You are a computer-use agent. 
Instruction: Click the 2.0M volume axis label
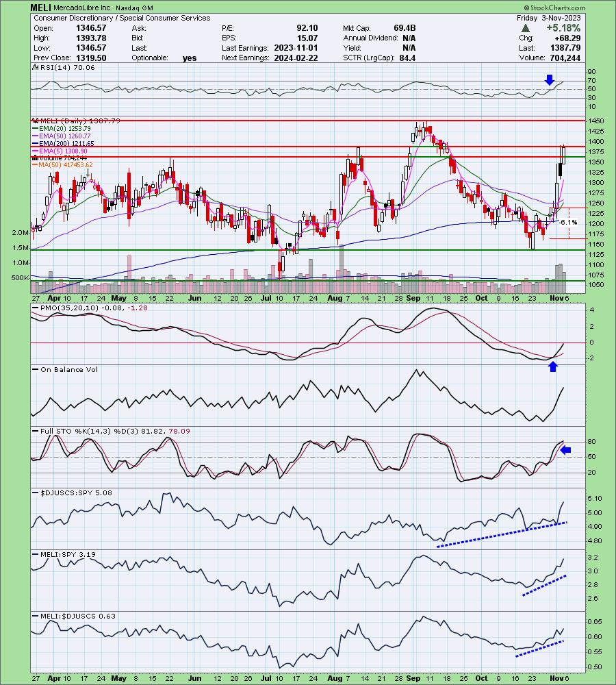20,233
